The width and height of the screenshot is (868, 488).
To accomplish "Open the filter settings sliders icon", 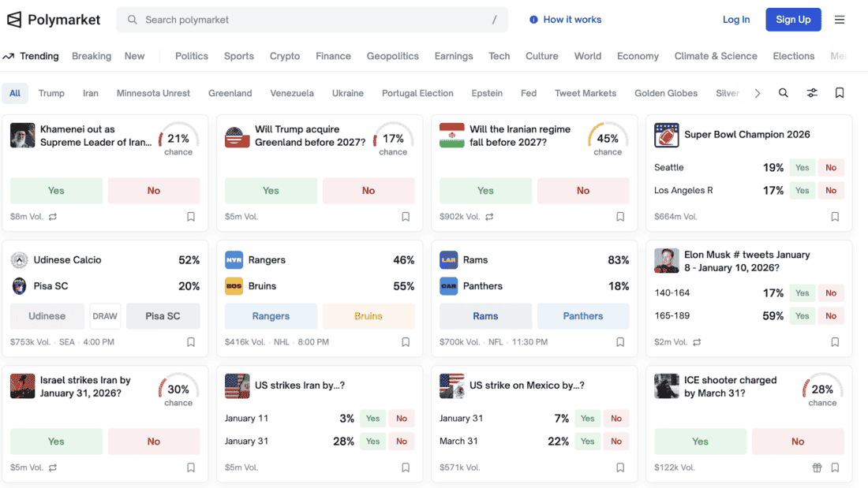I will click(x=812, y=93).
